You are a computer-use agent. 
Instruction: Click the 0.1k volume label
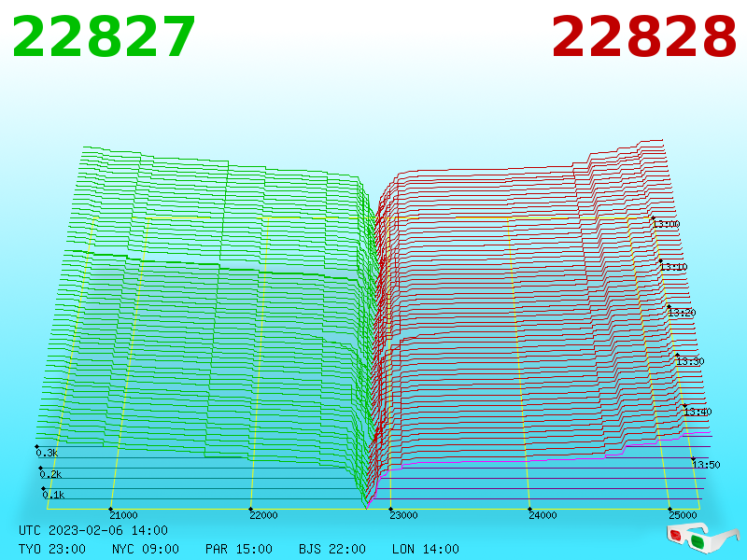coord(53,495)
